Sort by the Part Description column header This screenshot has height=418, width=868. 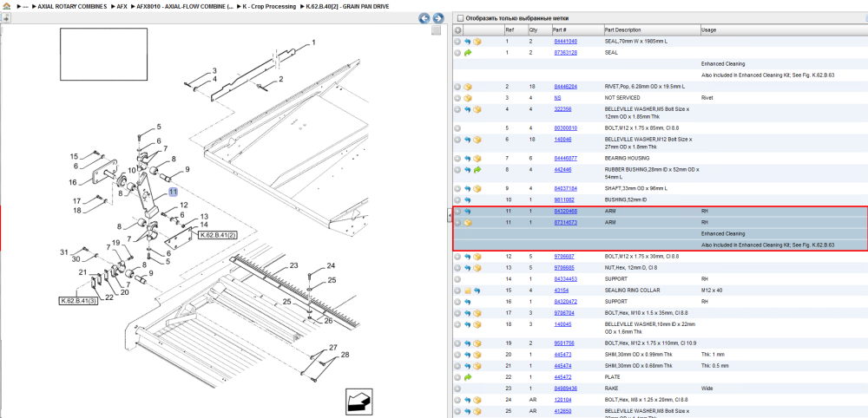point(622,29)
